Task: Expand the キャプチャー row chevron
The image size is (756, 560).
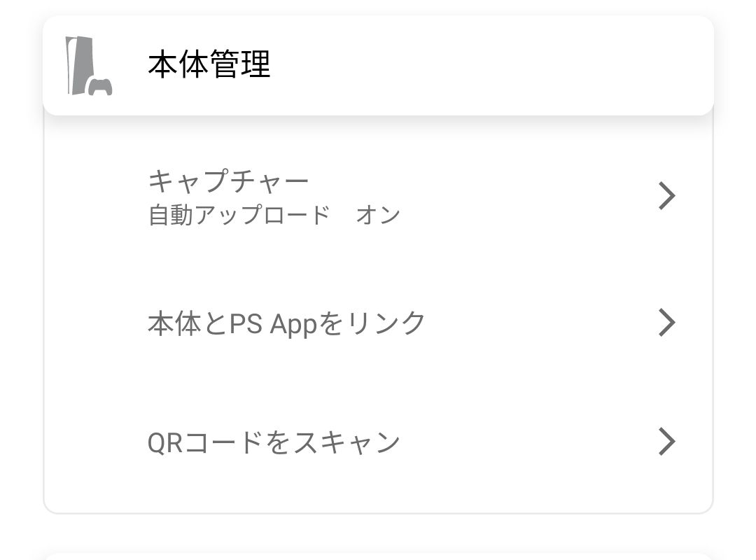Action: click(666, 196)
